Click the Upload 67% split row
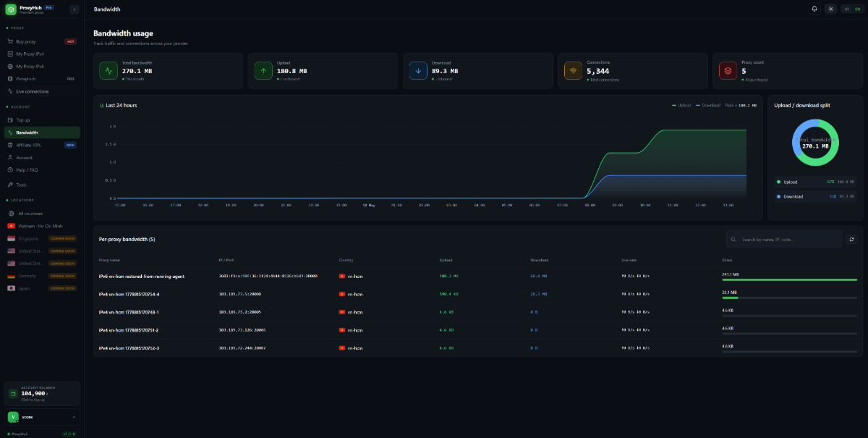868x438 pixels. click(x=815, y=182)
